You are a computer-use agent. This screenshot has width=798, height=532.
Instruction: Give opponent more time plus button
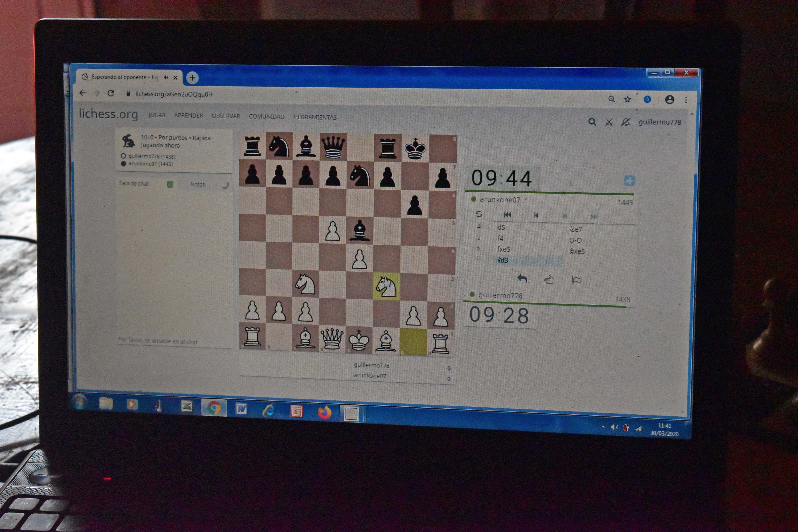pos(629,181)
